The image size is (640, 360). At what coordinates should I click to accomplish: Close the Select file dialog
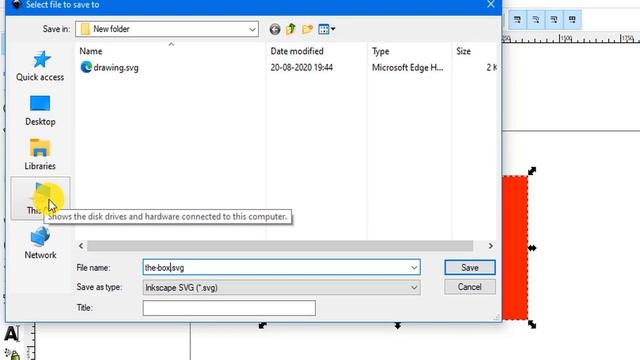click(x=491, y=4)
